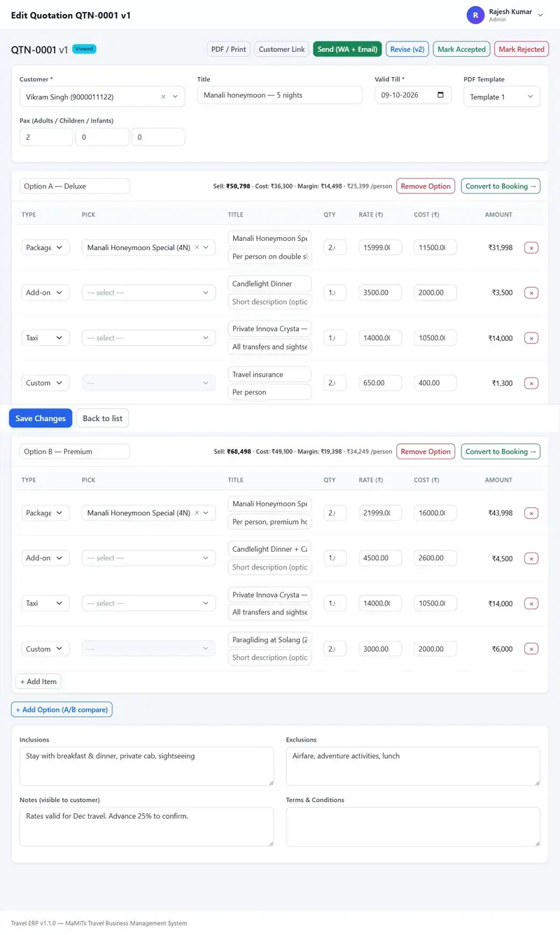Edit the Option B — Premium name field

tap(74, 452)
